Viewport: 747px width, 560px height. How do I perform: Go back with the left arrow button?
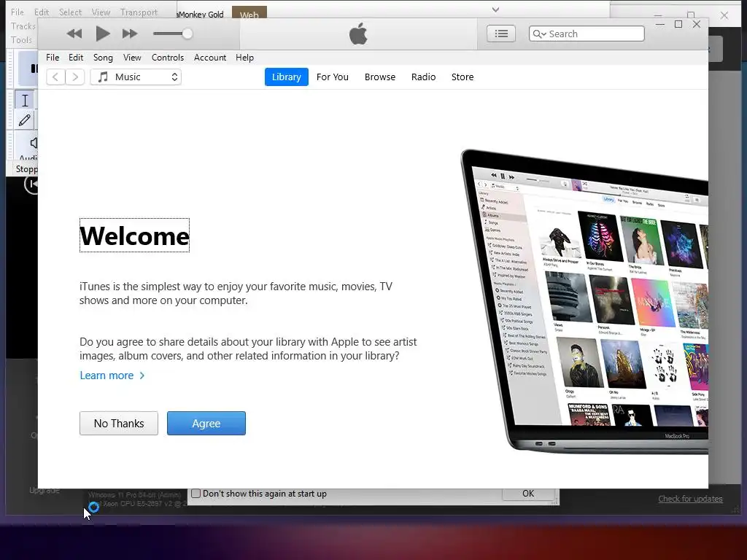[55, 77]
